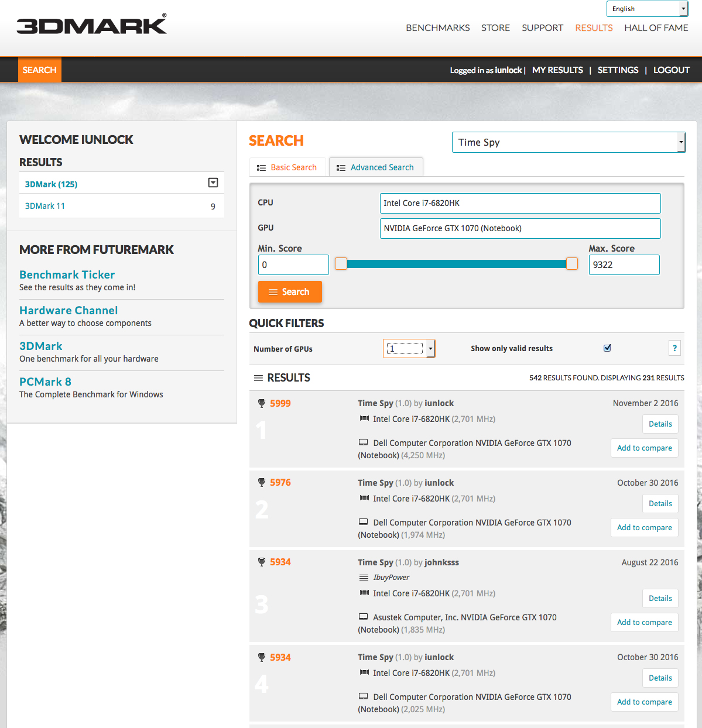Image resolution: width=702 pixels, height=728 pixels.
Task: Click the list icon on Basic Search tab
Action: (262, 168)
